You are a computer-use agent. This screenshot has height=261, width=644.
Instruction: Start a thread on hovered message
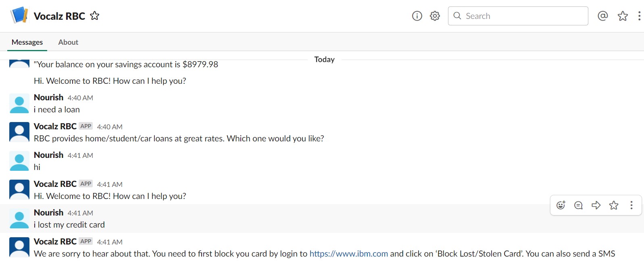(x=578, y=205)
